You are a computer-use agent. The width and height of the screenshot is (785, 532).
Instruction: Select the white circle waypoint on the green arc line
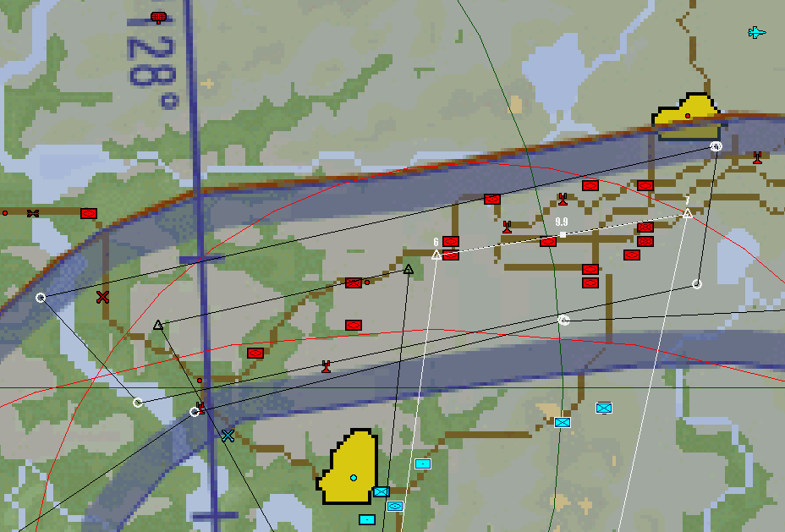point(563,321)
